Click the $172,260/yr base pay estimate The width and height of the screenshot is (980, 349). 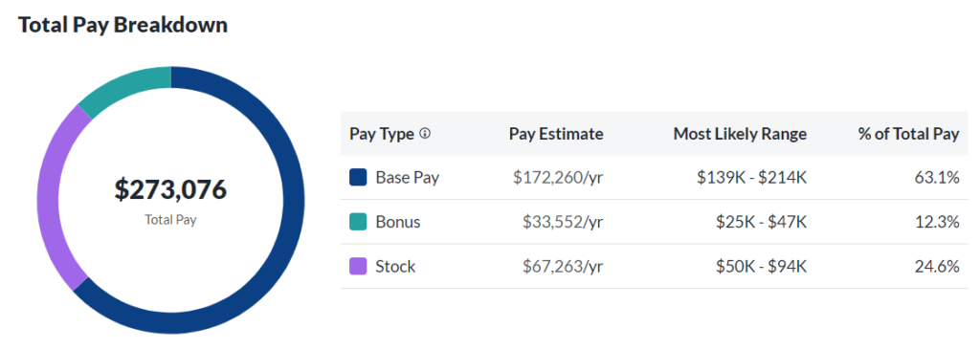pyautogui.click(x=558, y=177)
